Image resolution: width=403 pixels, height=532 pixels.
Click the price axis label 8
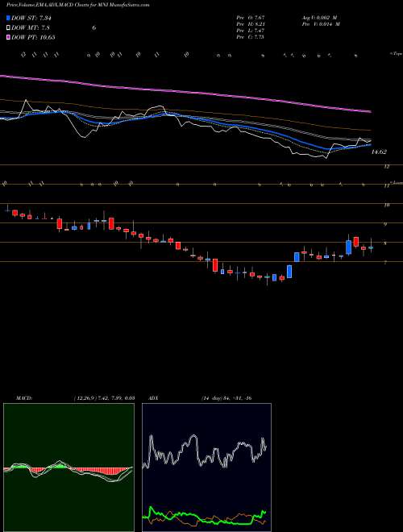click(385, 243)
